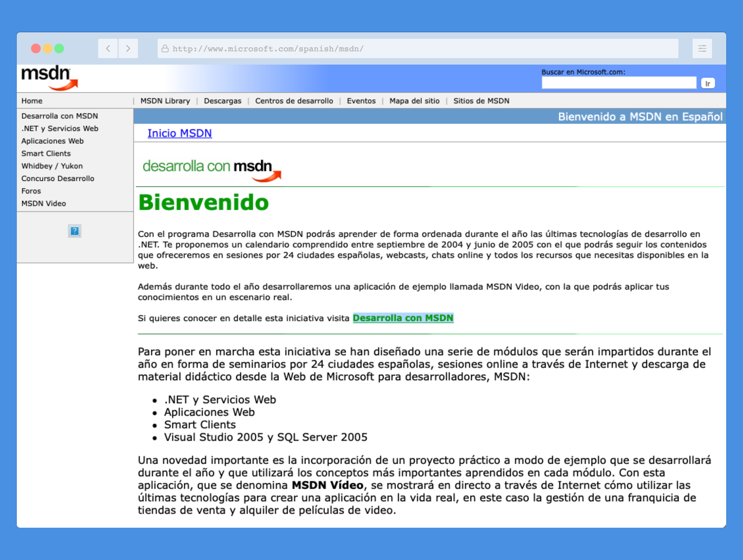The image size is (743, 560).
Task: Open Centros de desarrollo menu item
Action: coord(294,101)
